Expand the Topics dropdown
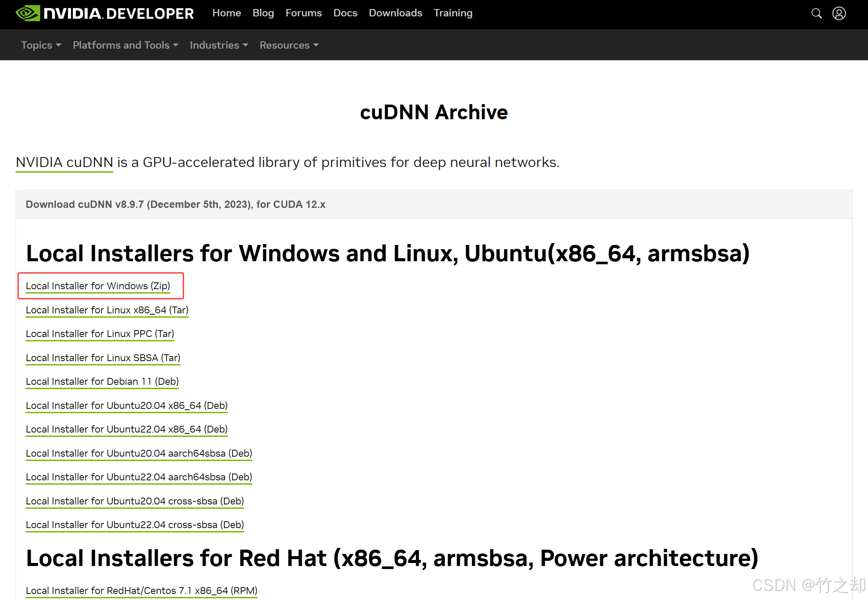 click(41, 45)
